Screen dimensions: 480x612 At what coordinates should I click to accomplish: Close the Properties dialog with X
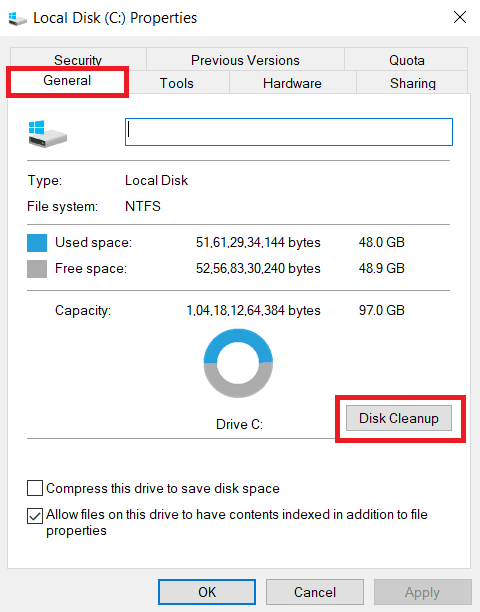coord(460,17)
